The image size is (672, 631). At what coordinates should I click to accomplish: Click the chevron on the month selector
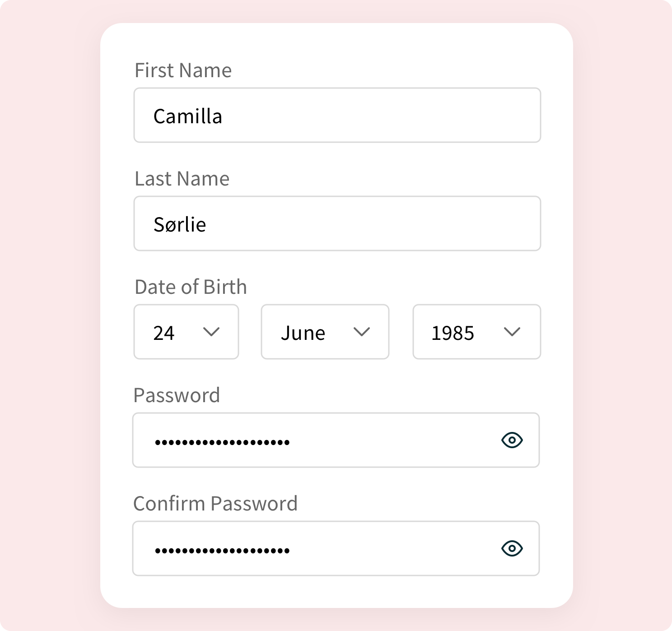[x=361, y=332]
